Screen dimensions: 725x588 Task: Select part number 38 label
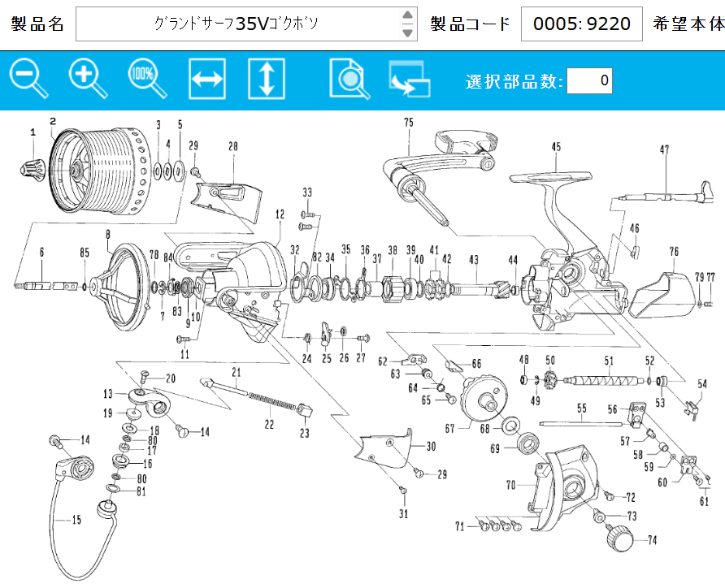[393, 250]
